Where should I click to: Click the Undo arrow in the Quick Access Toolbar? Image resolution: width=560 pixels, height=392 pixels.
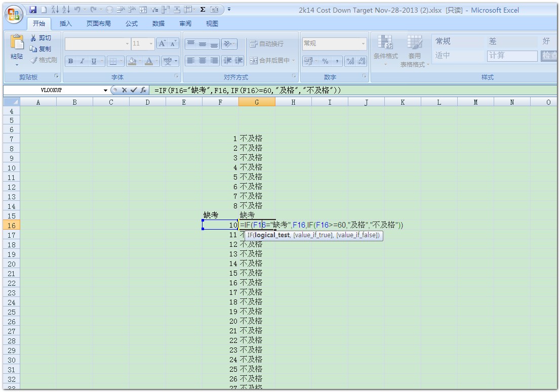(x=77, y=10)
